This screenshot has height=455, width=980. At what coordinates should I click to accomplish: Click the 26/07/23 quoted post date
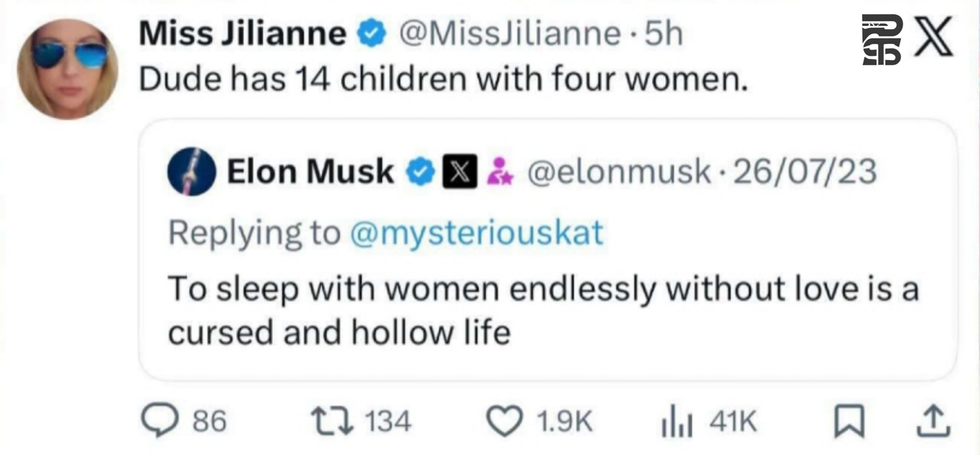805,172
